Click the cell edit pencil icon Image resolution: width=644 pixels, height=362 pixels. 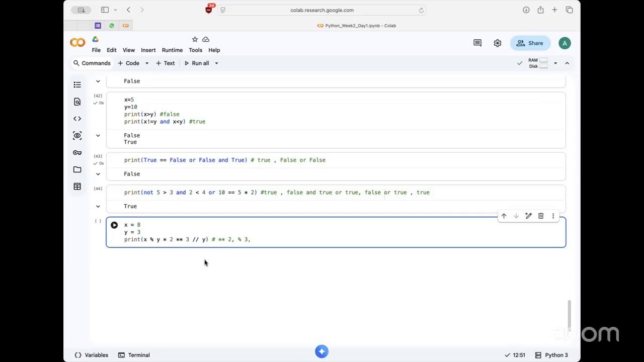point(528,216)
